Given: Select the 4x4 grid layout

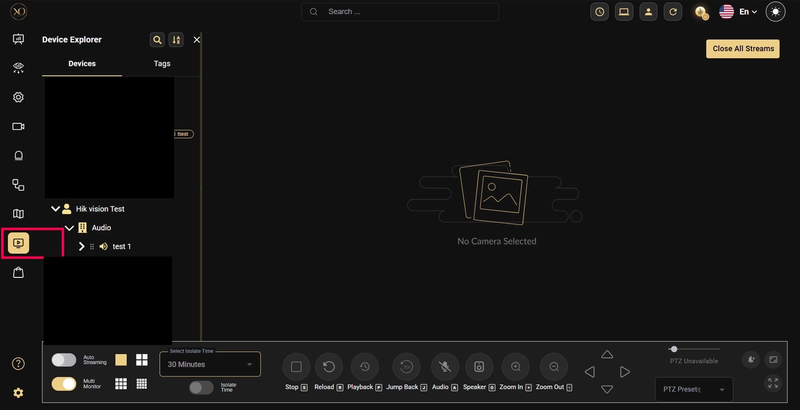Looking at the screenshot, I should 142,383.
